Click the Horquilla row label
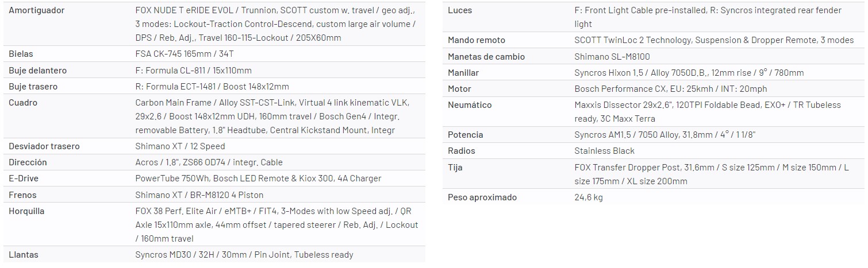 click(26, 211)
